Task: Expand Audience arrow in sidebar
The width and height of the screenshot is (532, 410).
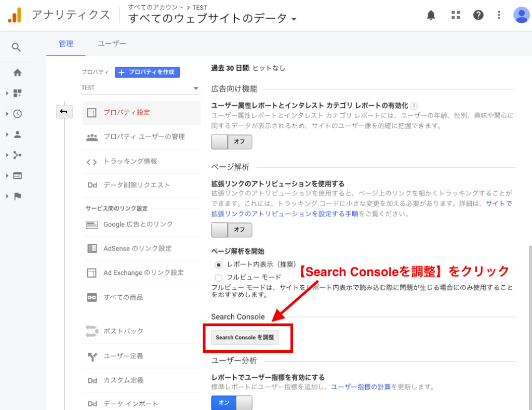Action: [7, 135]
